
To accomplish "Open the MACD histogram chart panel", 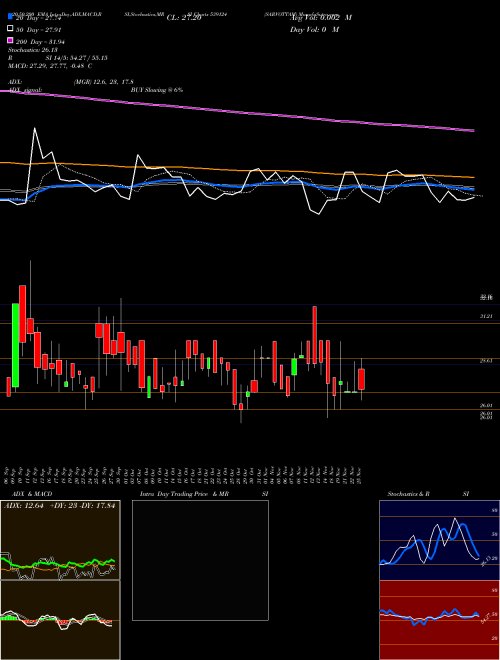I will pyautogui.click(x=60, y=620).
